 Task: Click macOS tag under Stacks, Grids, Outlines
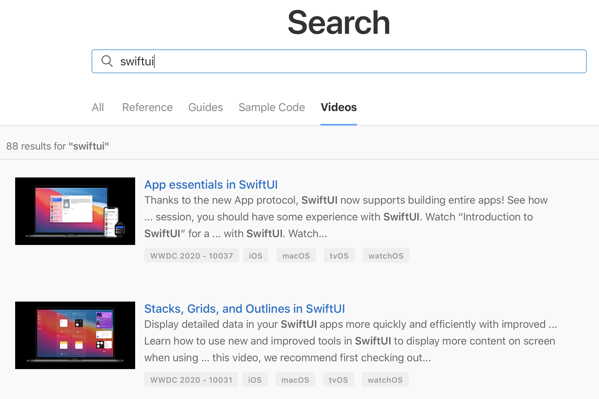click(295, 380)
